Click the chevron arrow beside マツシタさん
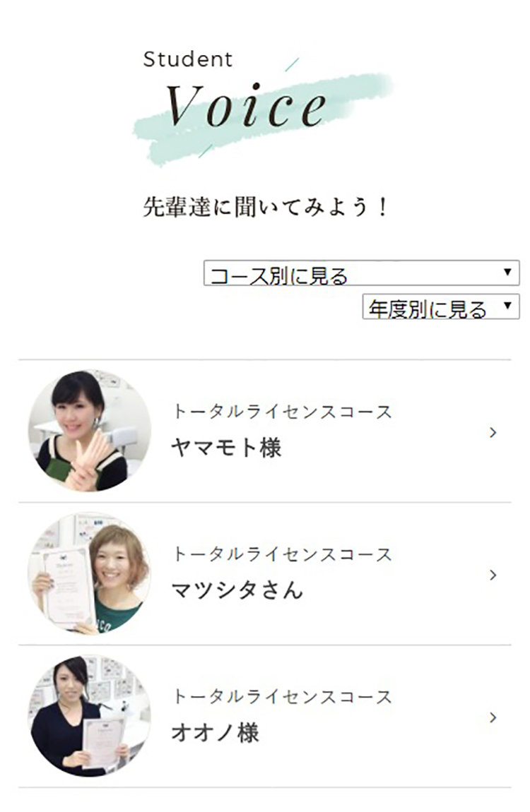 point(493,575)
